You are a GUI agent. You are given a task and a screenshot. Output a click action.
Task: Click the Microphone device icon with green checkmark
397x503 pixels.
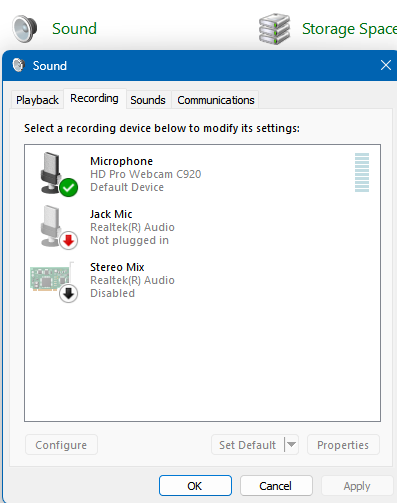[x=59, y=174]
